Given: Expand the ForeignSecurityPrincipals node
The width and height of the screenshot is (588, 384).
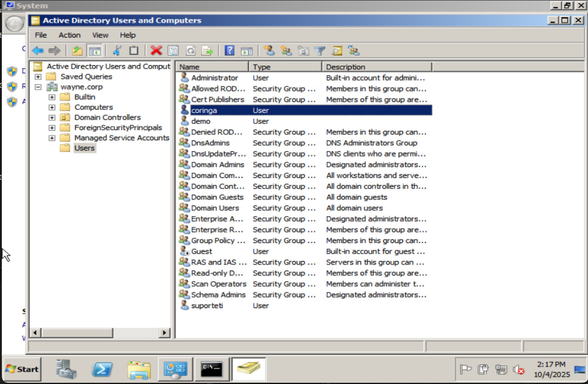Looking at the screenshot, I should [52, 128].
